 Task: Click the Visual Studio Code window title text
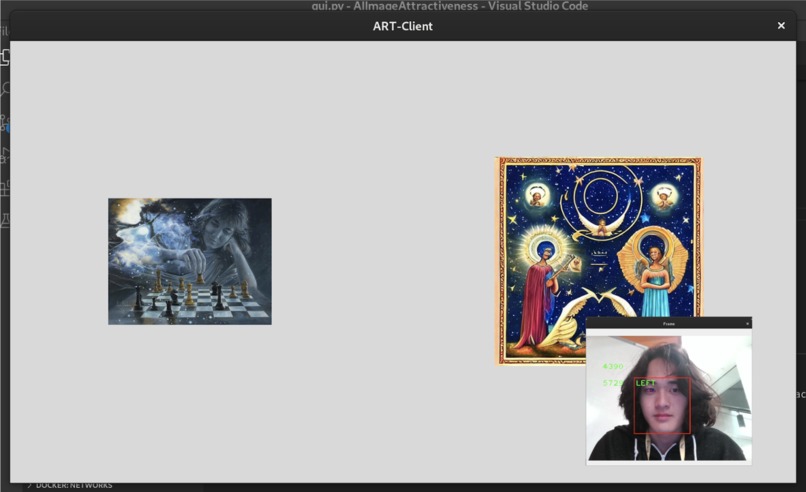[450, 6]
